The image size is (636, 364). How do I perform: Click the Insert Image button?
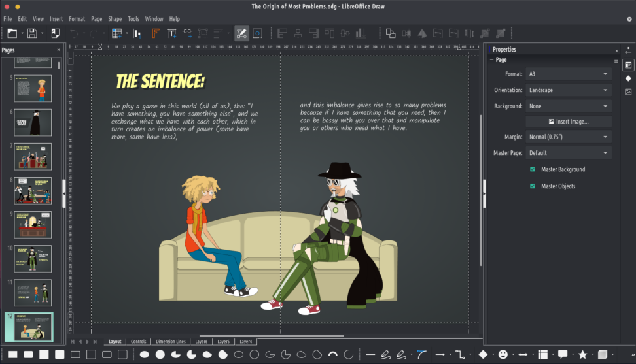point(568,122)
